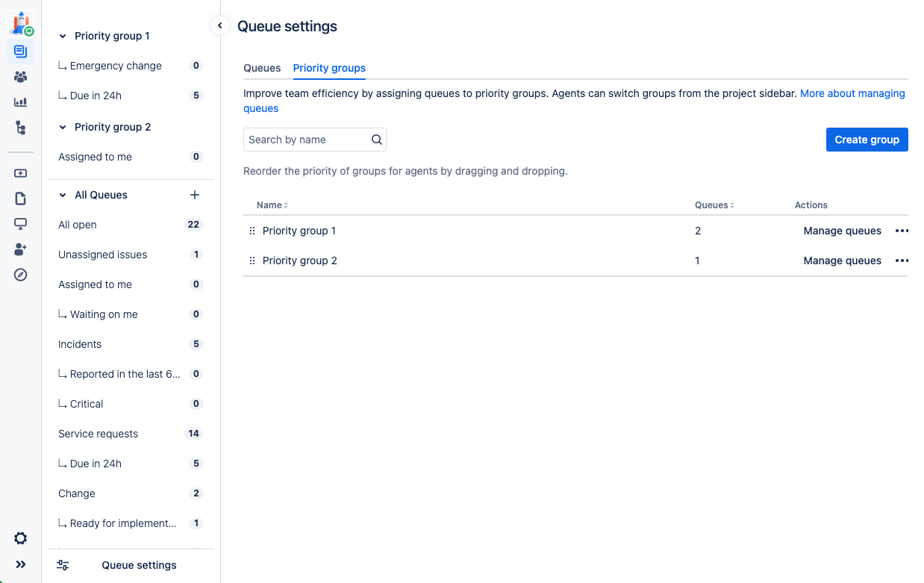This screenshot has height=583, width=924.
Task: Open the Queues icon in left rail
Action: click(x=20, y=52)
